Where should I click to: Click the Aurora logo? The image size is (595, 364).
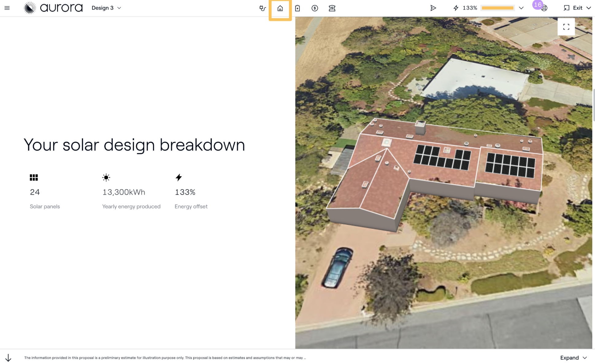[53, 8]
